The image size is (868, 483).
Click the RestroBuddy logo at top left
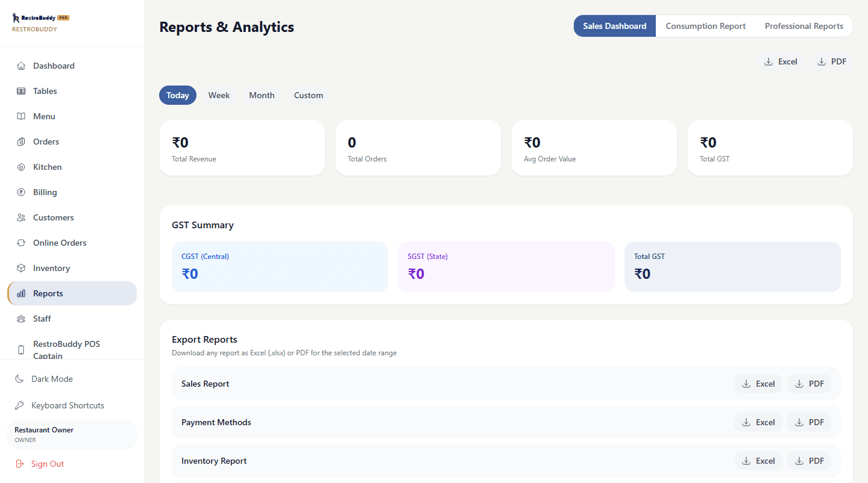click(x=40, y=18)
